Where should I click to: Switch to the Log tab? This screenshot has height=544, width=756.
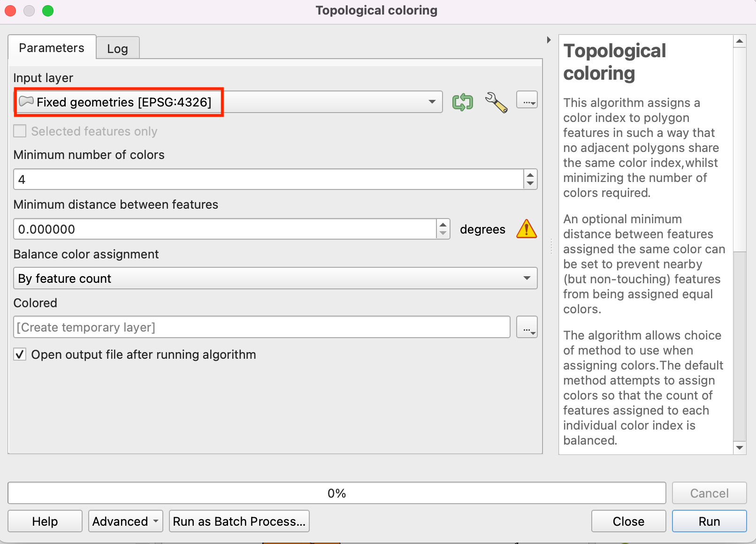pyautogui.click(x=117, y=49)
